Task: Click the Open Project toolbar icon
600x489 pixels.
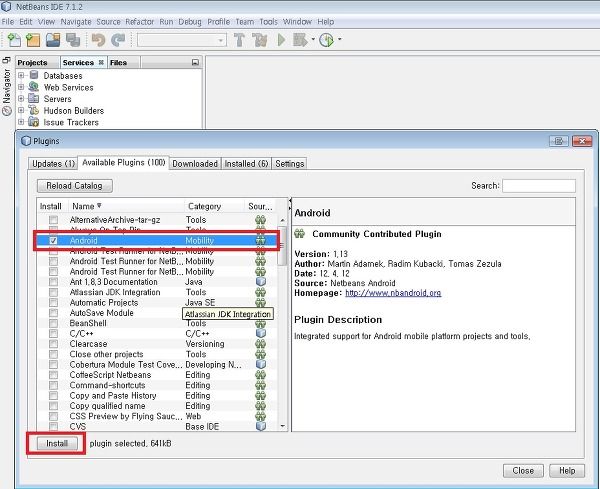Action: [53, 40]
